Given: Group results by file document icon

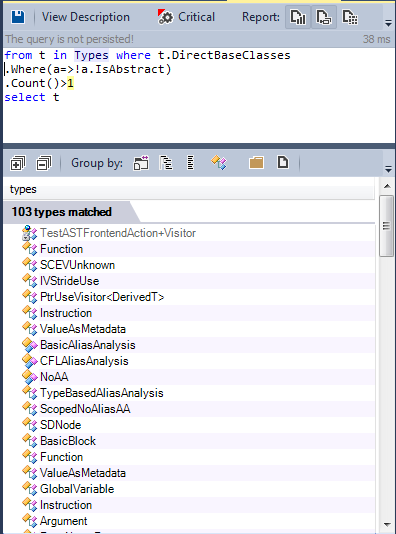Looking at the screenshot, I should coord(283,162).
